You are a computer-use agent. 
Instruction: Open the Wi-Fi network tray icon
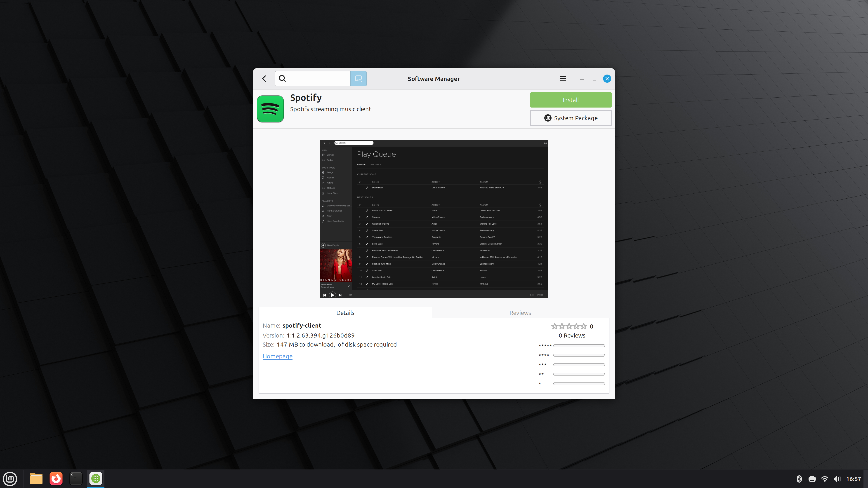point(825,479)
